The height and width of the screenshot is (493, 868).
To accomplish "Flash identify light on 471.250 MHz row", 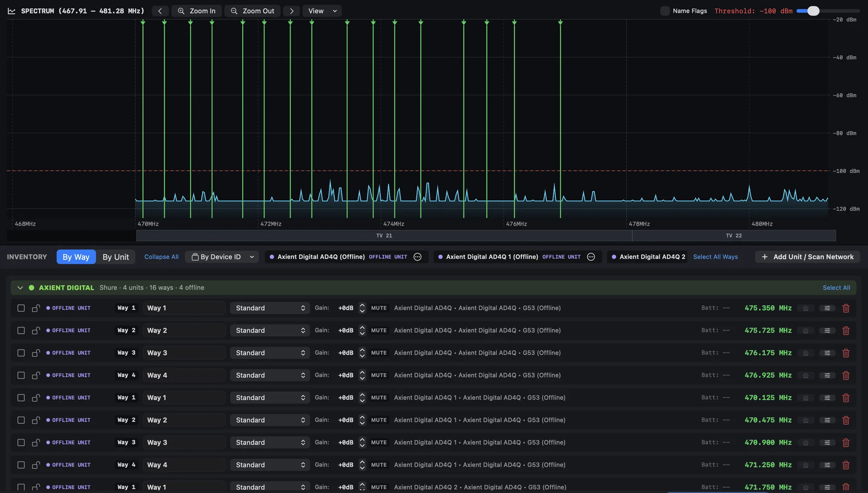I will (806, 465).
